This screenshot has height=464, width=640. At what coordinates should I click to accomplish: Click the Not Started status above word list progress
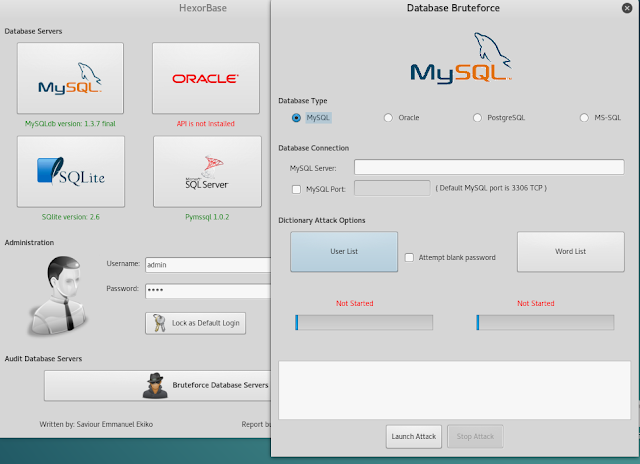(x=536, y=304)
